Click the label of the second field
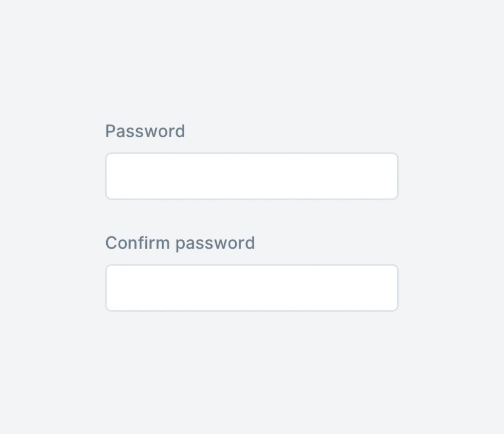 (x=180, y=243)
